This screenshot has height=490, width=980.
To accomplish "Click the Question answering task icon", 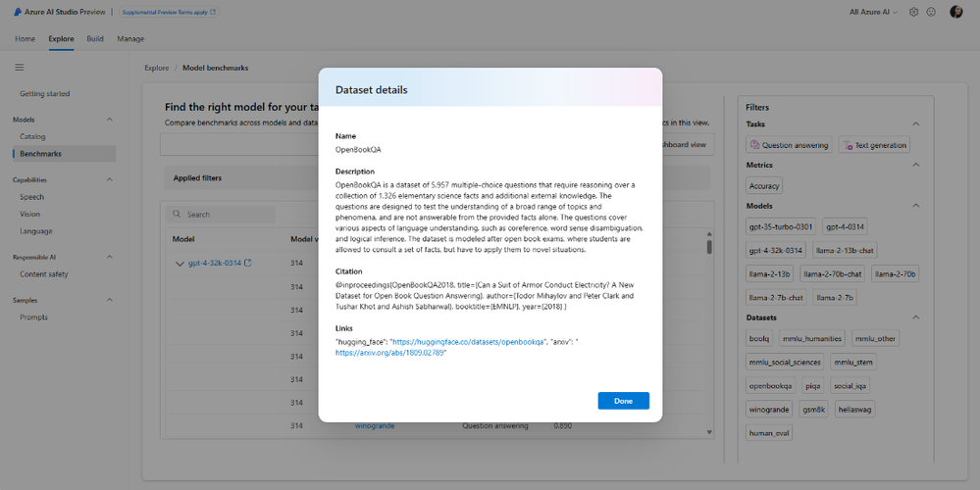I will 755,145.
